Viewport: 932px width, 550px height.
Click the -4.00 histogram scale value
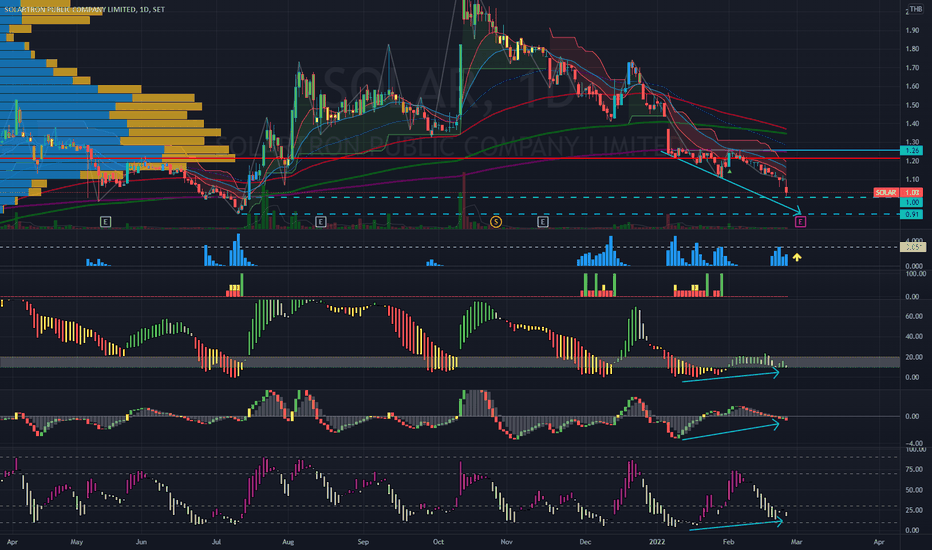point(914,444)
